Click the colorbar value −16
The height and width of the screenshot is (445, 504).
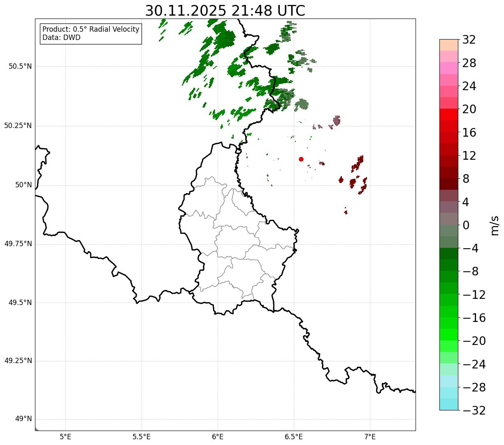[x=474, y=318]
